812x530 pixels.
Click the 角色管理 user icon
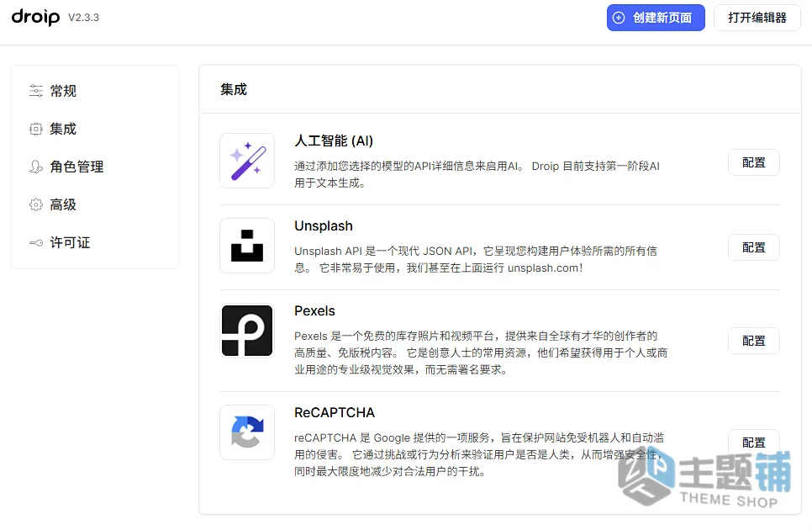coord(36,167)
